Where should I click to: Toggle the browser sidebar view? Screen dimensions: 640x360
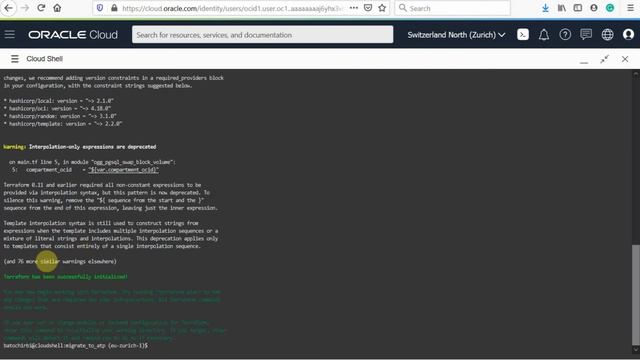578,8
